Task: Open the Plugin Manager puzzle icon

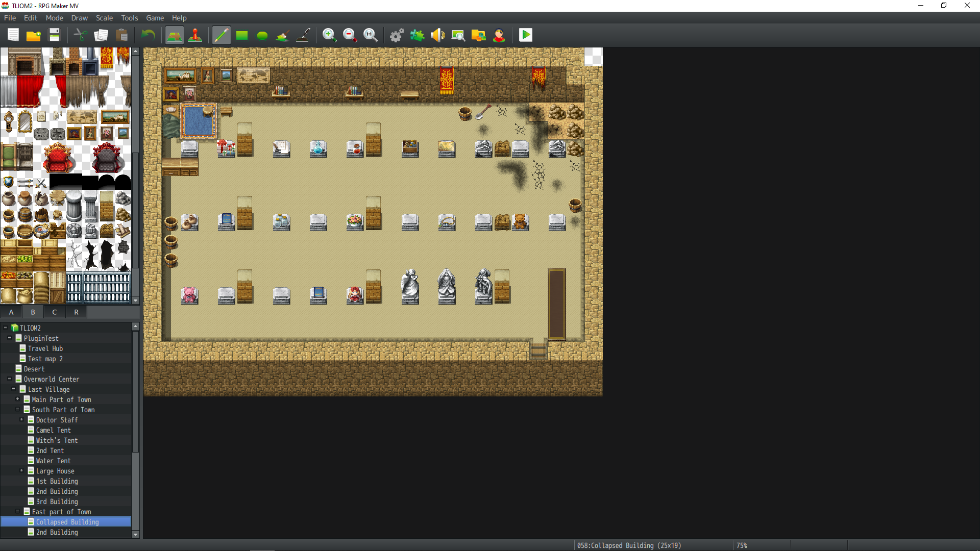Action: (x=418, y=35)
